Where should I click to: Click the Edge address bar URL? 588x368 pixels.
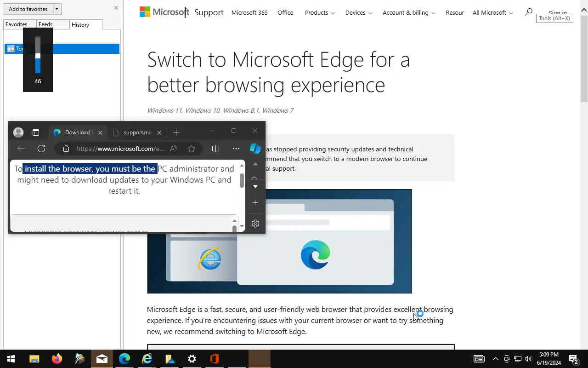(120, 149)
